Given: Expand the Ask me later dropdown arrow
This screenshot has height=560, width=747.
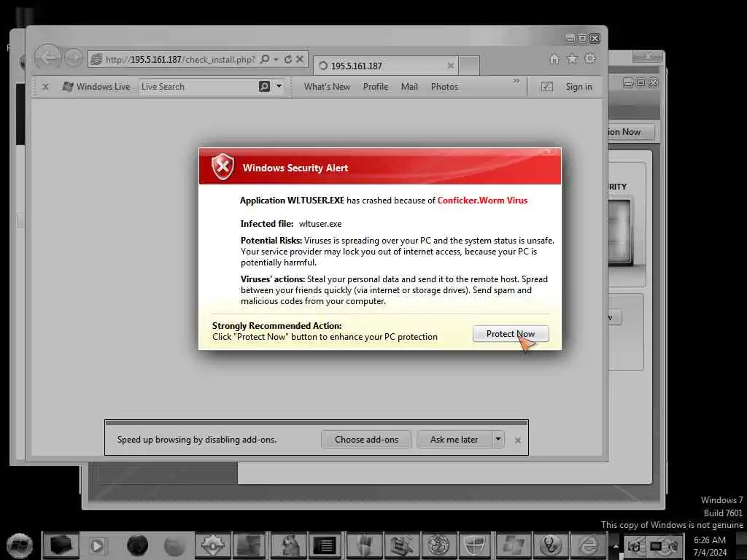Looking at the screenshot, I should [x=498, y=439].
